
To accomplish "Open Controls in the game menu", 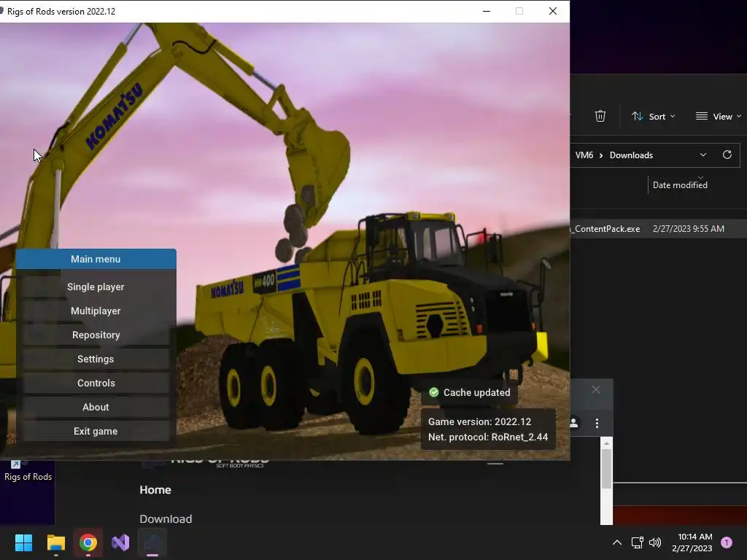I will click(96, 383).
